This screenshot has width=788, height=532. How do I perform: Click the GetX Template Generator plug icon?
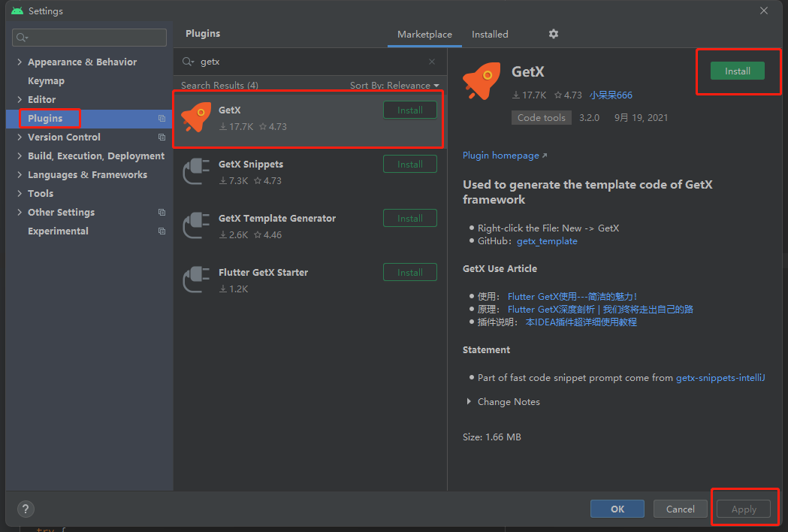tap(196, 225)
